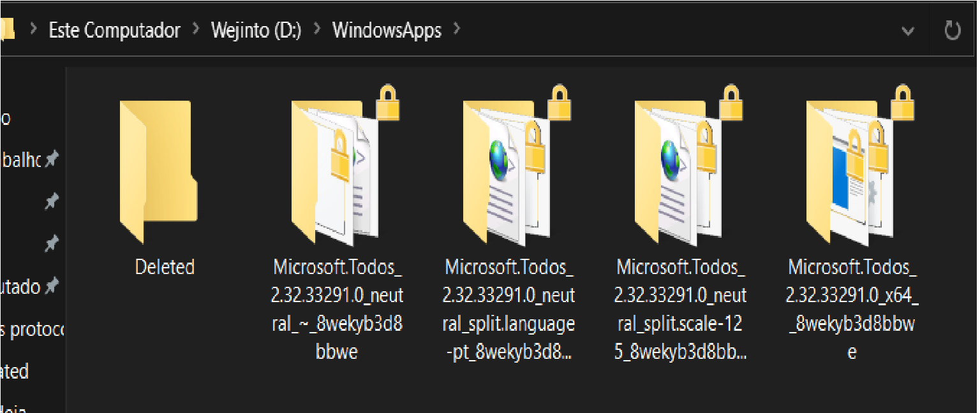
Task: Select the split.language-pt folder icon
Action: [517, 166]
